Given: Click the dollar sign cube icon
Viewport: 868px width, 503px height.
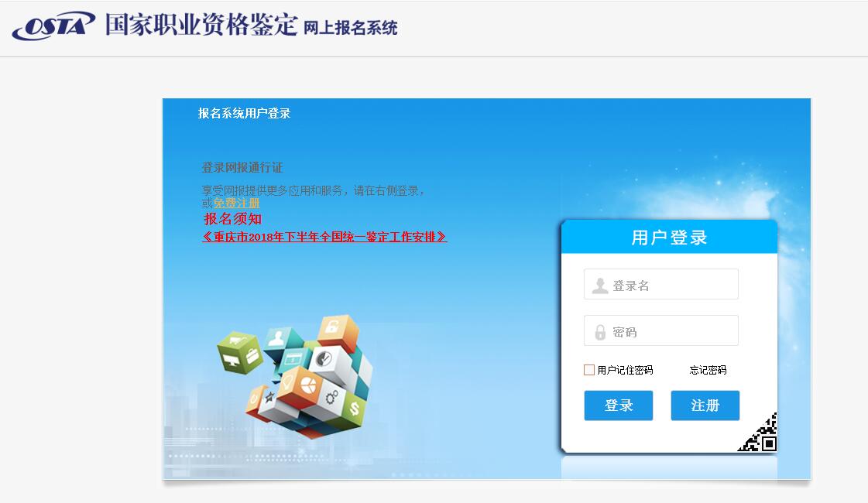Looking at the screenshot, I should point(355,409).
